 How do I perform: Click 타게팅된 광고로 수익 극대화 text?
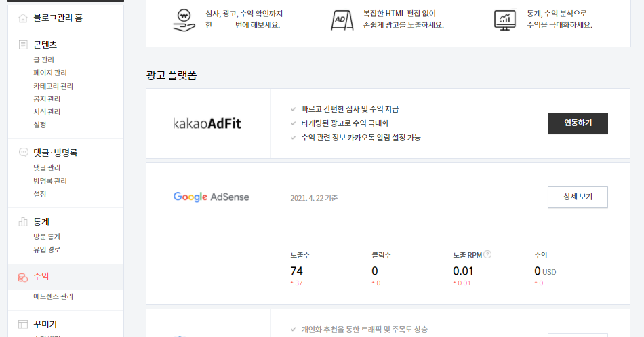point(345,123)
